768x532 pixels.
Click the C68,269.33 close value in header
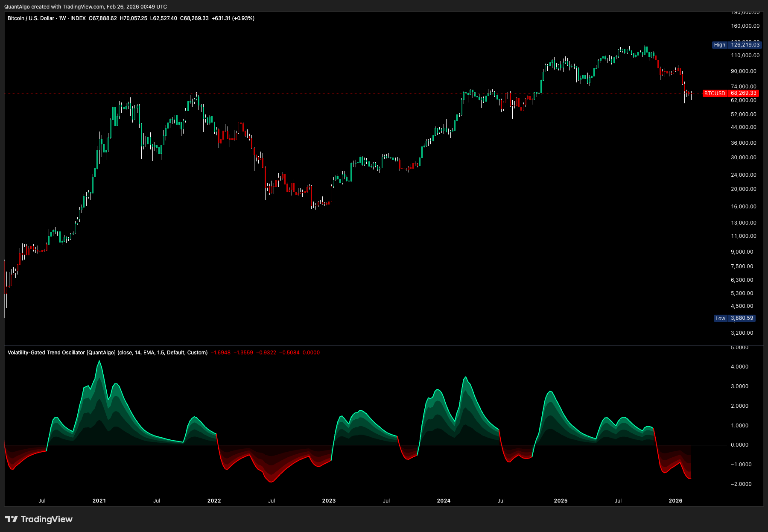click(x=194, y=18)
